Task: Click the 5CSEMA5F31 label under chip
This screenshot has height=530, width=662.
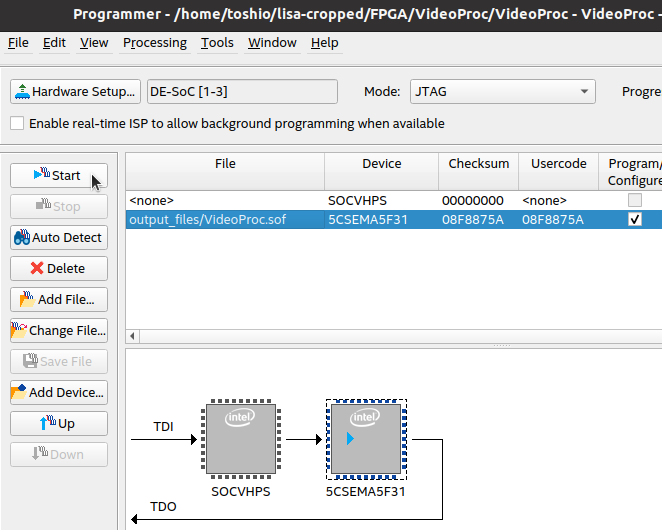Action: click(366, 492)
